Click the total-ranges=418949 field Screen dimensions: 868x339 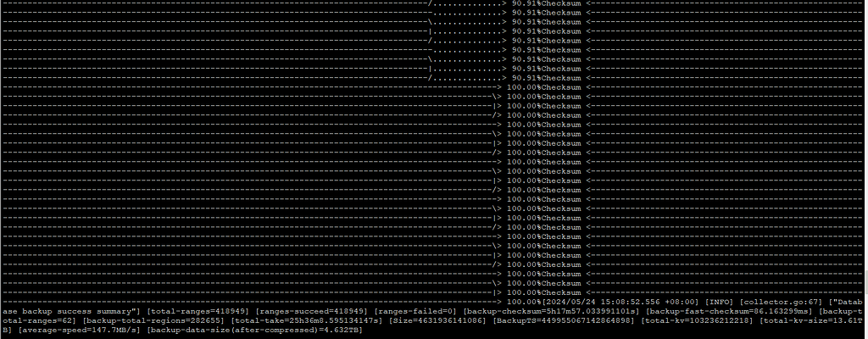(197, 311)
